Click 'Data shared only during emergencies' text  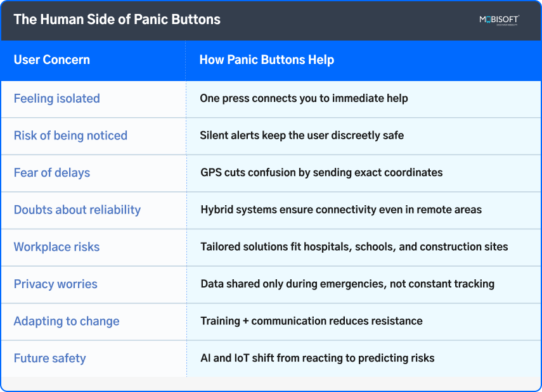(x=347, y=284)
